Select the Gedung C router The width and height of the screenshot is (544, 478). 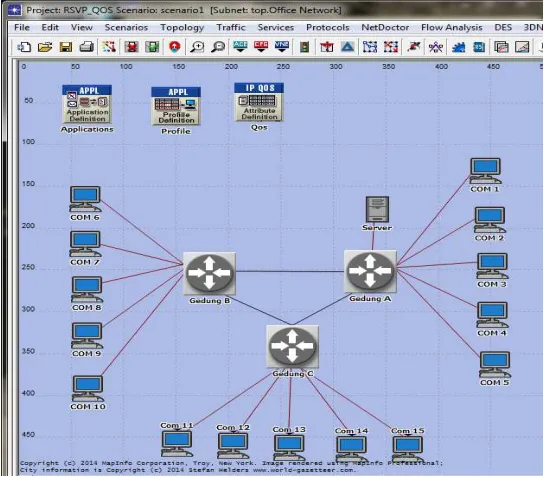pyautogui.click(x=292, y=346)
